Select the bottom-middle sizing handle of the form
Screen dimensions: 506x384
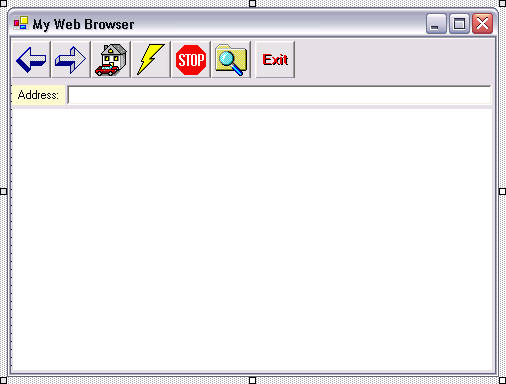coord(253,380)
